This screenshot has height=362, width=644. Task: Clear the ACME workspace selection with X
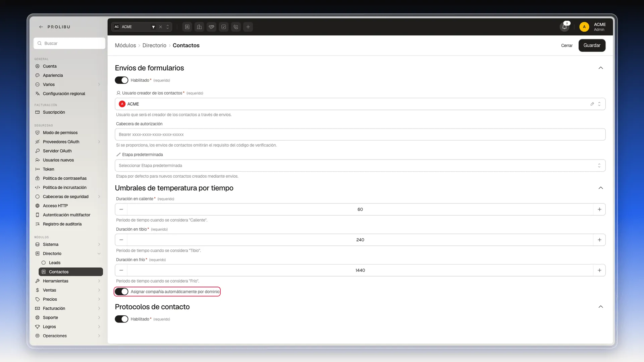click(x=161, y=27)
